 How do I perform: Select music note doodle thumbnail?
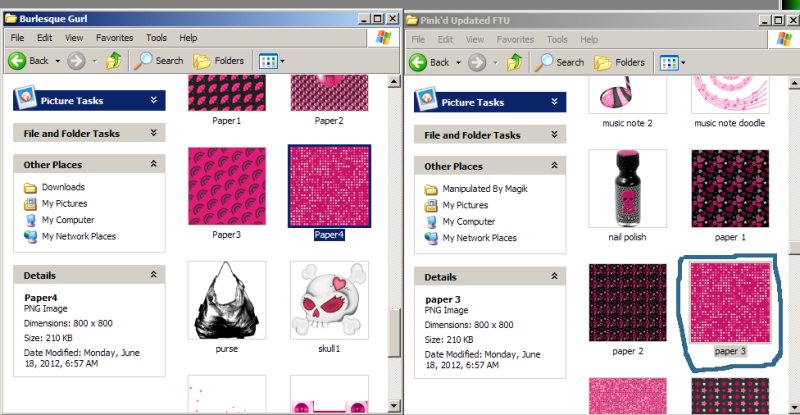pos(730,95)
